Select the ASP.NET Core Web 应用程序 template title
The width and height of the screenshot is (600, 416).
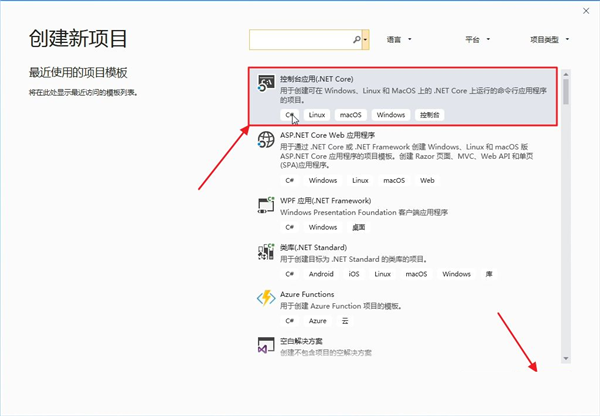pyautogui.click(x=327, y=135)
